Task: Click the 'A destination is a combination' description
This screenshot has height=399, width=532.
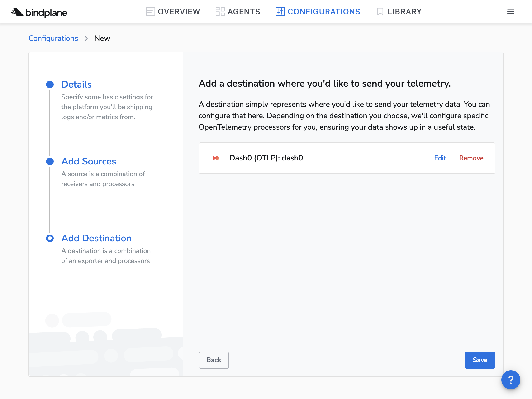Action: [106, 256]
